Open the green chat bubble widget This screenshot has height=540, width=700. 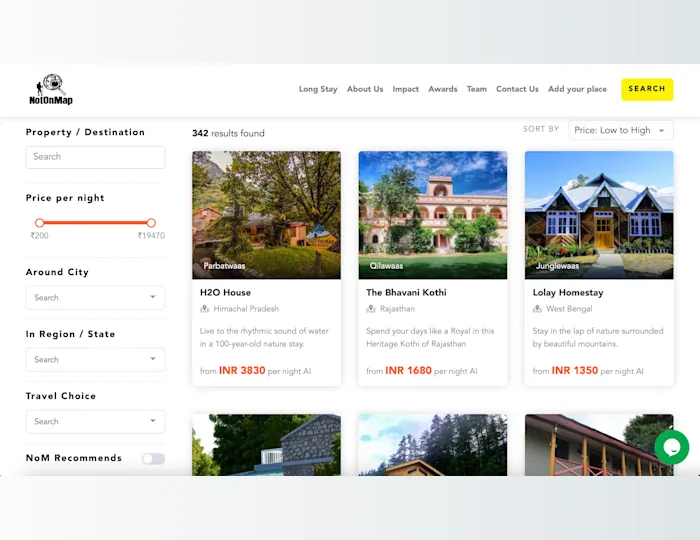point(671,447)
